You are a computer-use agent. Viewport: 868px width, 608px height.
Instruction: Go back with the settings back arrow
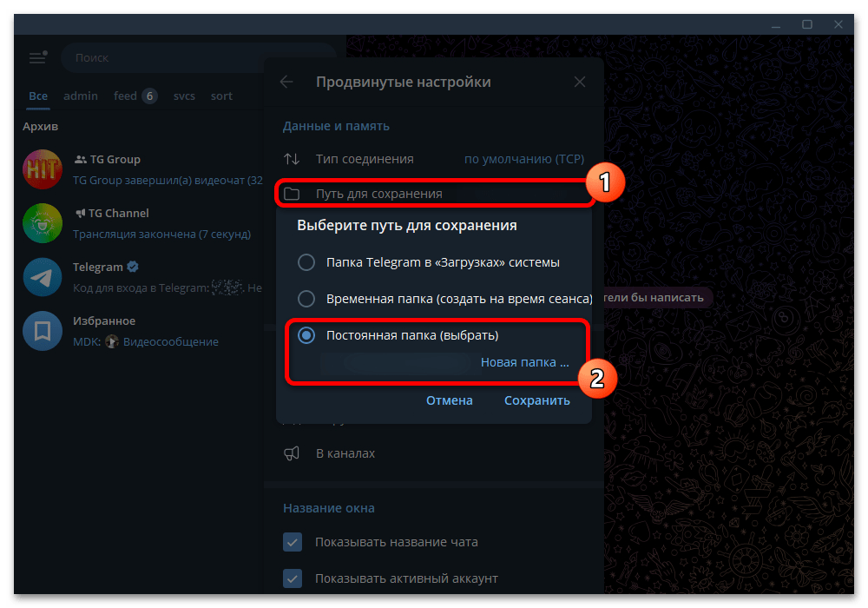(286, 82)
